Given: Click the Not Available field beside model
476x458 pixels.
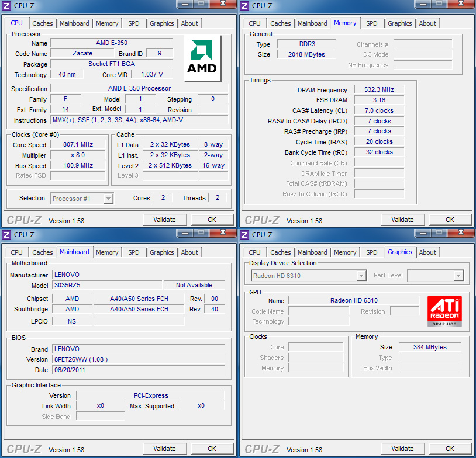Looking at the screenshot, I should tap(194, 286).
